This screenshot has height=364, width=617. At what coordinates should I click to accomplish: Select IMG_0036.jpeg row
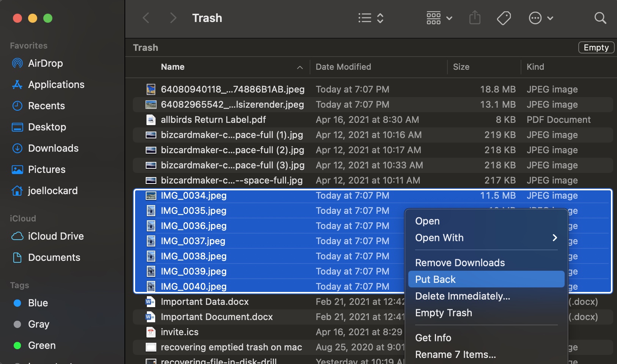click(x=269, y=226)
